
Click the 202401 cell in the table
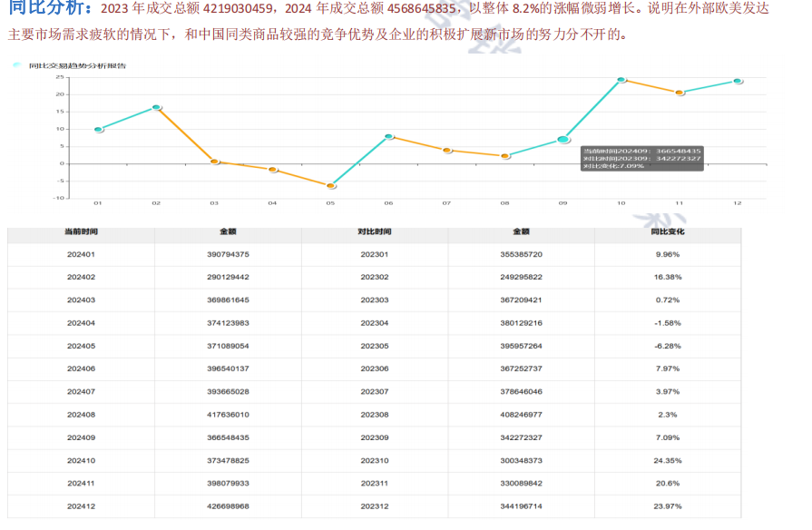pos(81,254)
